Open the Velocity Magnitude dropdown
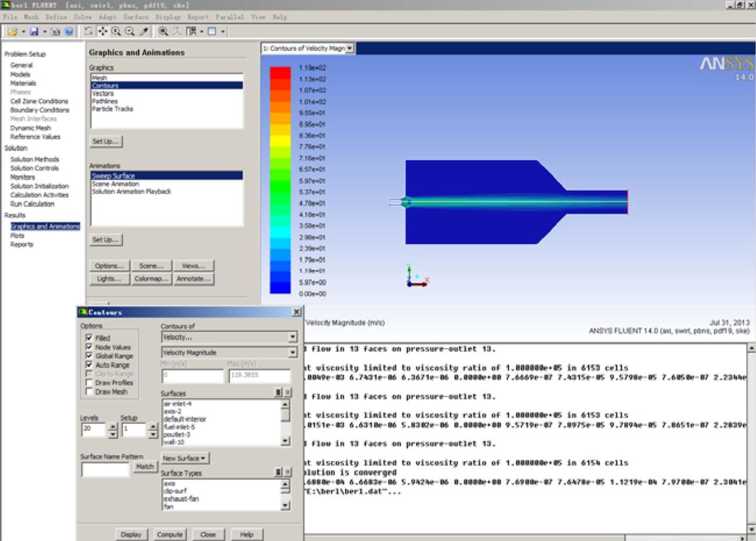The image size is (756, 541). 293,353
